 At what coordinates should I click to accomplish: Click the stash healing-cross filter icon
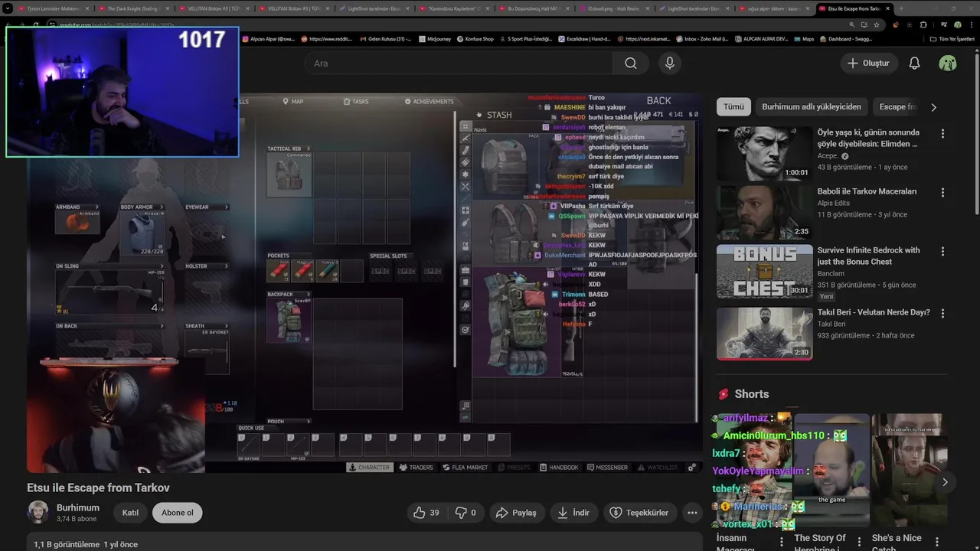click(x=465, y=210)
